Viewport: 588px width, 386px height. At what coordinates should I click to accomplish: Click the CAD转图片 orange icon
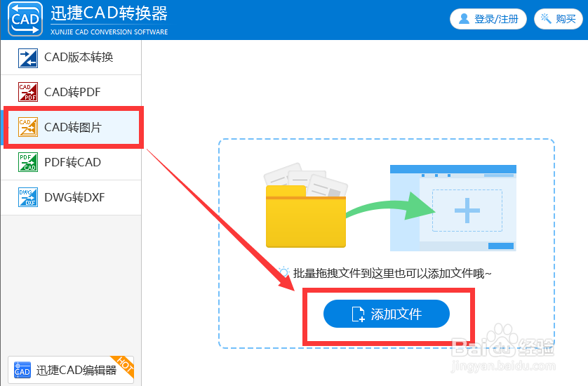point(28,127)
